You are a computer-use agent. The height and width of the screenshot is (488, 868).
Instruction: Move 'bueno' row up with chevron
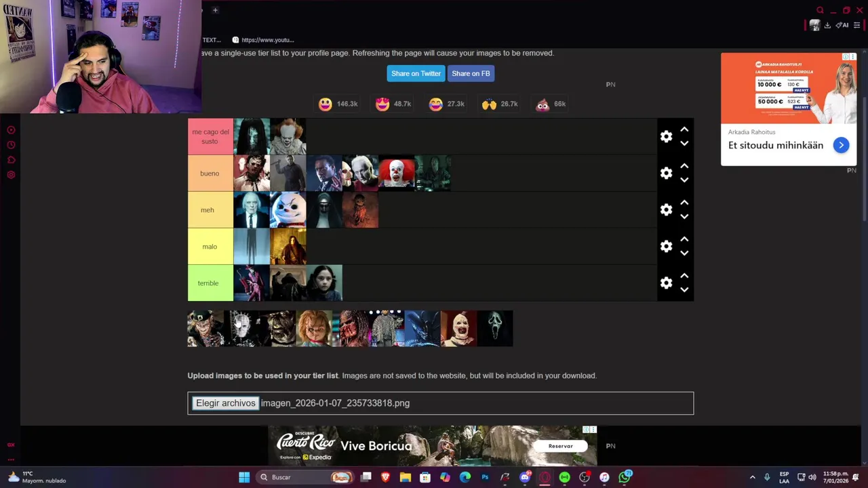point(684,166)
